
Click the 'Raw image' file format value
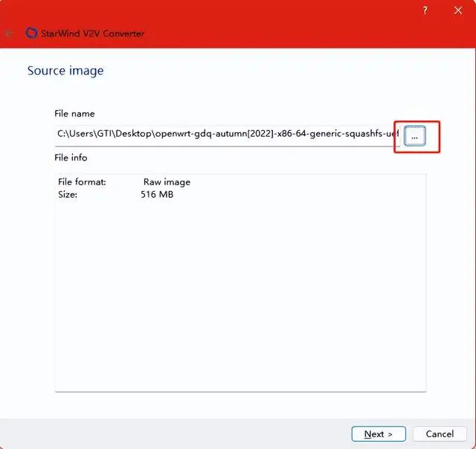(x=167, y=182)
